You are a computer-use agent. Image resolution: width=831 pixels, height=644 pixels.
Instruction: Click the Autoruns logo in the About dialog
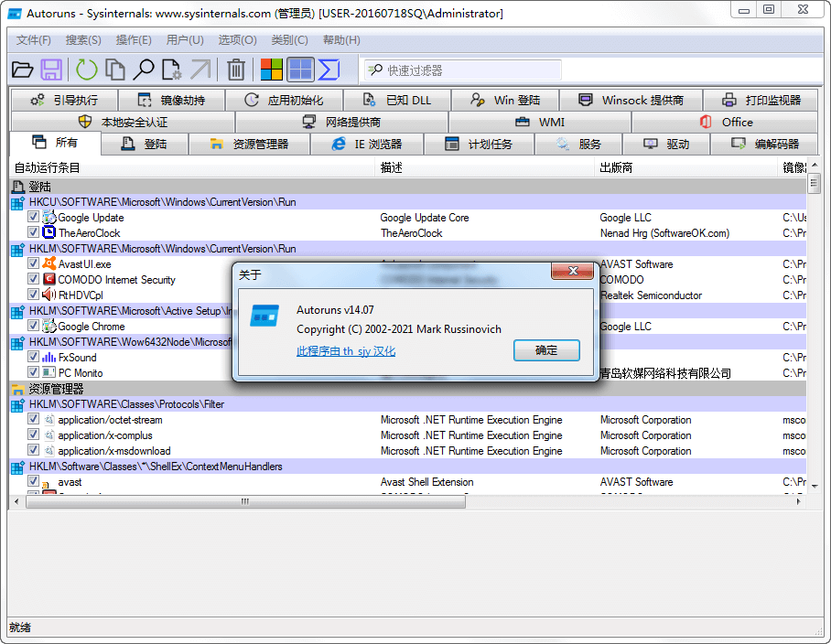pos(264,316)
